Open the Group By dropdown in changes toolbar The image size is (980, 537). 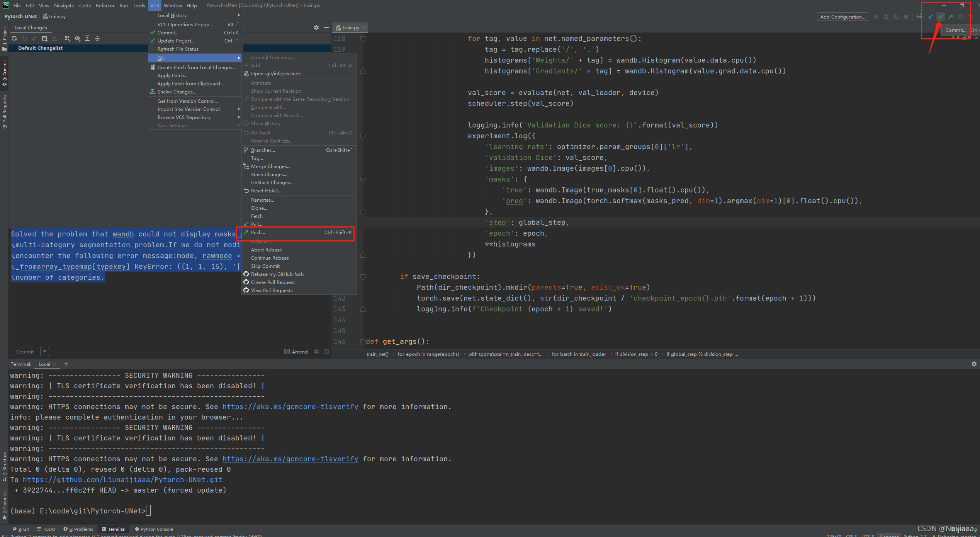click(68, 38)
